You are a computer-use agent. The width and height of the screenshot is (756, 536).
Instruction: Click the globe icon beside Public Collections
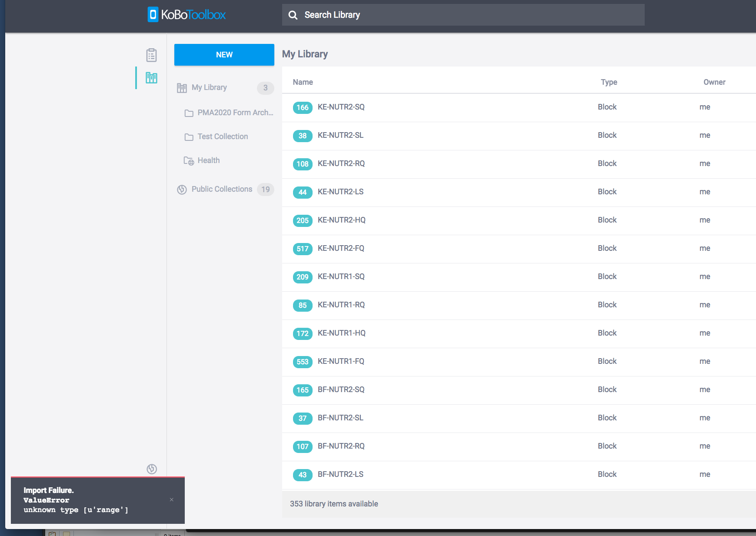pos(182,190)
